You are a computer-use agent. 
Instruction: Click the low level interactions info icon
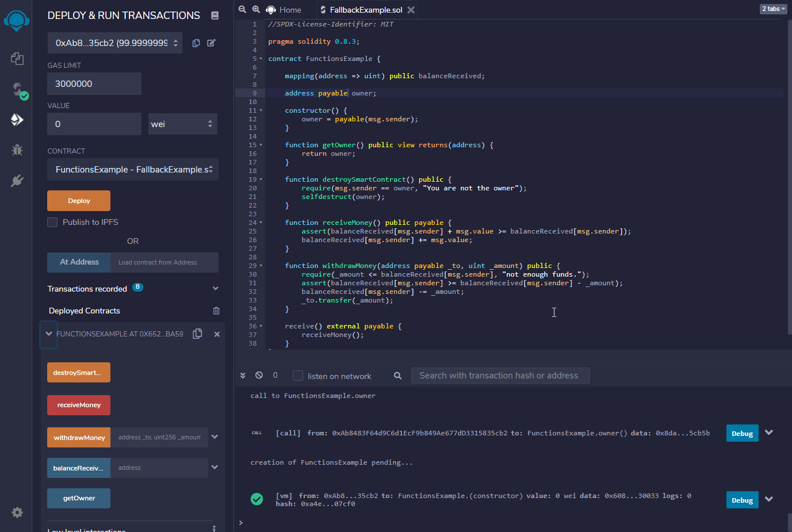(x=214, y=529)
